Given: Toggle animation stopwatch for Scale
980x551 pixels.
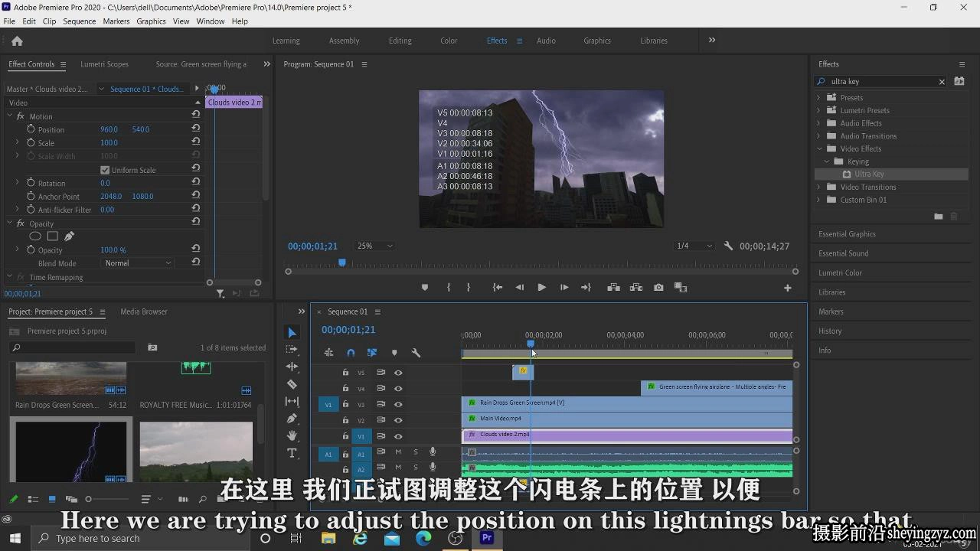Looking at the screenshot, I should point(31,142).
